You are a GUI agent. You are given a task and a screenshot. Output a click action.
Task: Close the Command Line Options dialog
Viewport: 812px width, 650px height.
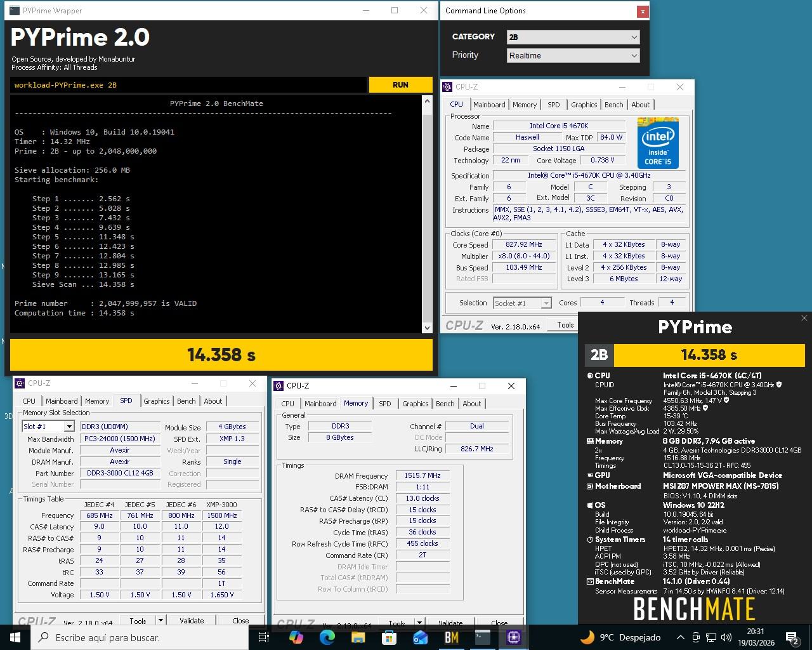tap(643, 11)
